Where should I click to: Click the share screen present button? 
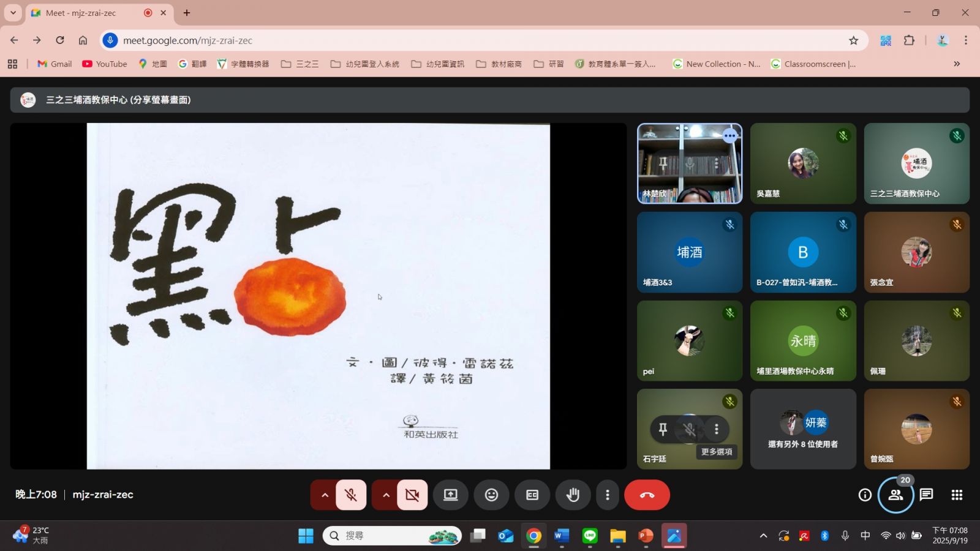tap(451, 495)
